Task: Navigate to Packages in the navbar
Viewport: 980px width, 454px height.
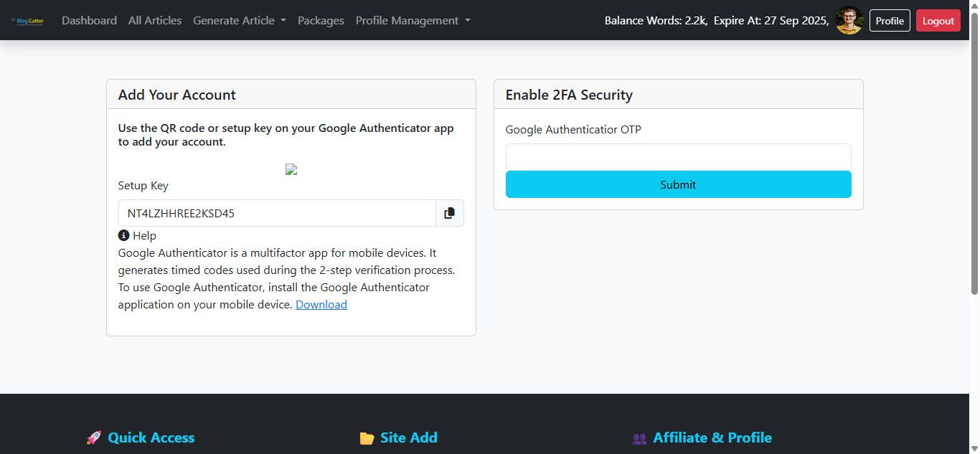Action: click(321, 21)
